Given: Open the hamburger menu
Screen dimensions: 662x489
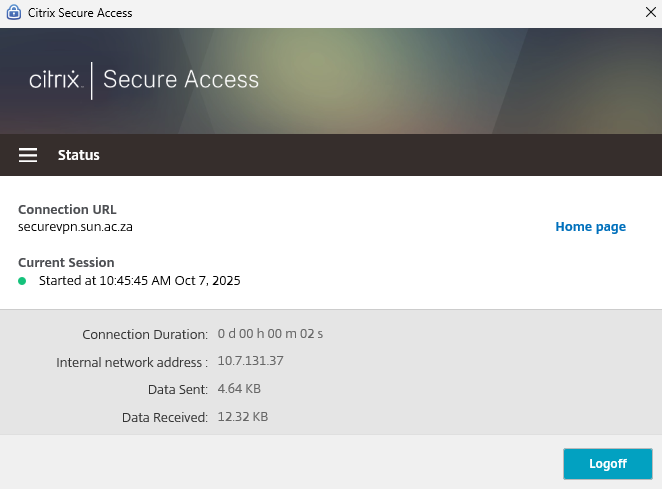Looking at the screenshot, I should (28, 155).
